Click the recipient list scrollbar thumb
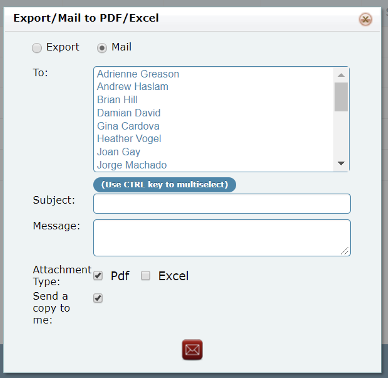388x378 pixels. coord(341,97)
